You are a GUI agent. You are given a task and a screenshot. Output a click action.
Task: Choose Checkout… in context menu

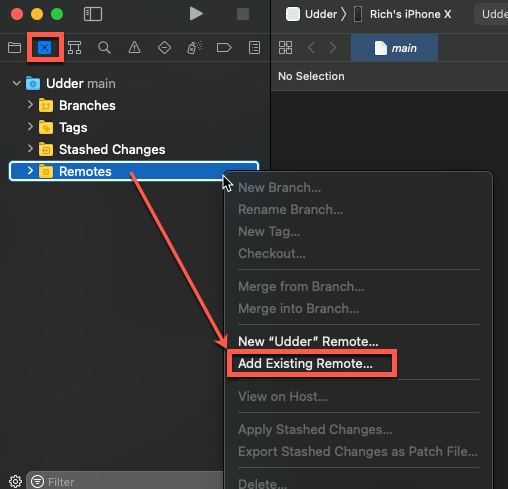272,254
